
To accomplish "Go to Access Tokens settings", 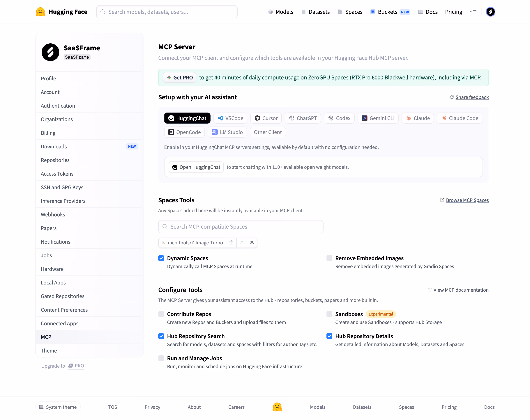I will coord(89,174).
